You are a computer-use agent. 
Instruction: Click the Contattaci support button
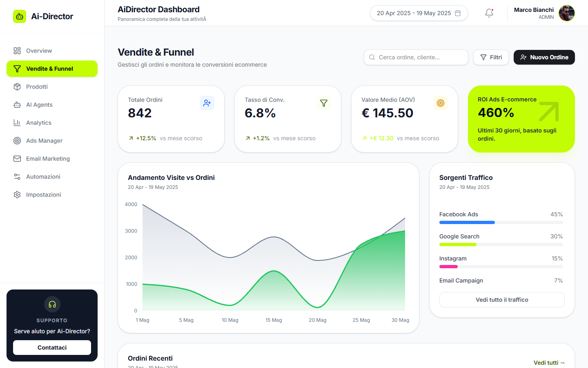coord(52,348)
